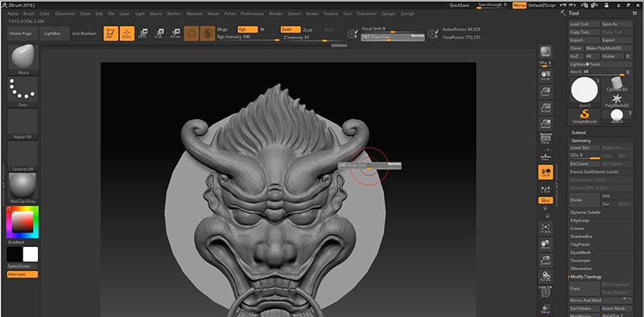This screenshot has width=644, height=317.
Task: Adjust the Rgb Intensity slider
Action: coord(248,37)
